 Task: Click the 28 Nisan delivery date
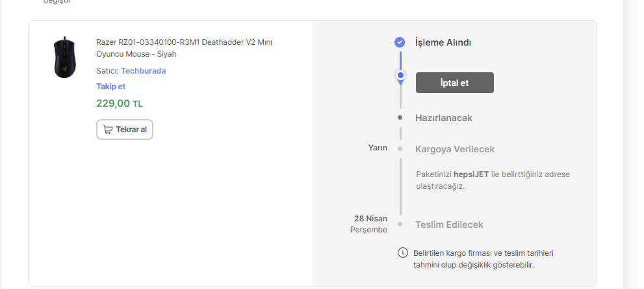[370, 218]
